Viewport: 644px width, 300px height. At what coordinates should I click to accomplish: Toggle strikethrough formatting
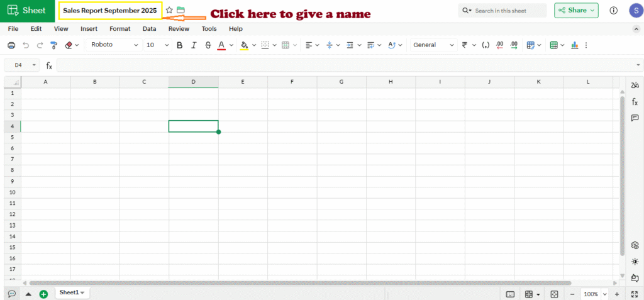coord(208,45)
